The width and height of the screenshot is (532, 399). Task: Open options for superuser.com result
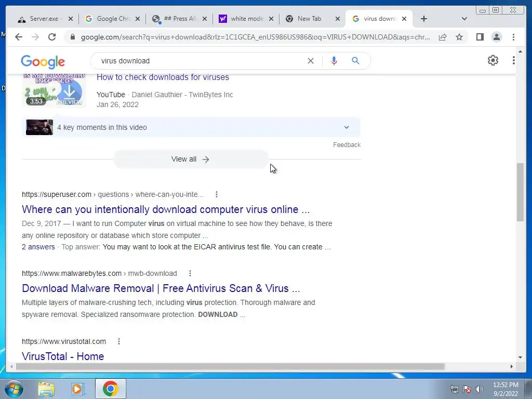[217, 194]
